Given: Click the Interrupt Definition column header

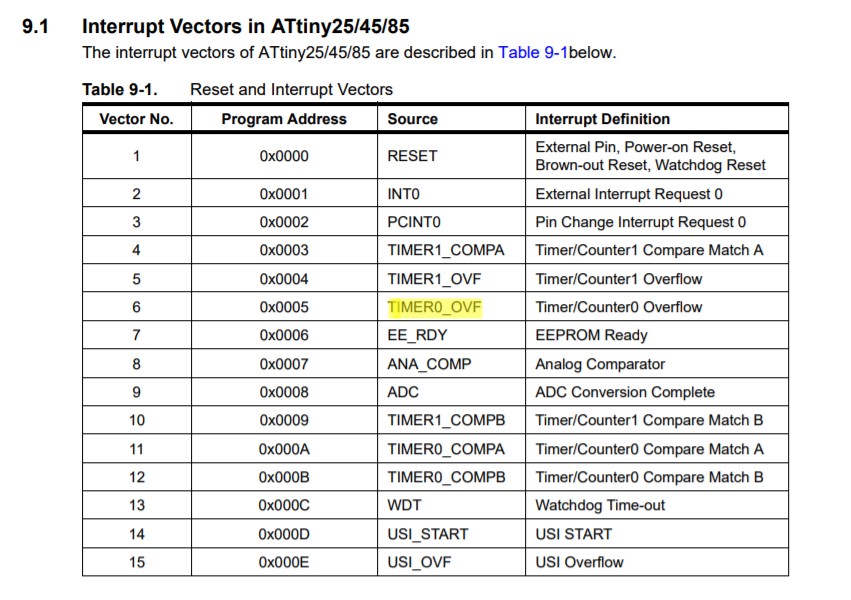Looking at the screenshot, I should 602,119.
